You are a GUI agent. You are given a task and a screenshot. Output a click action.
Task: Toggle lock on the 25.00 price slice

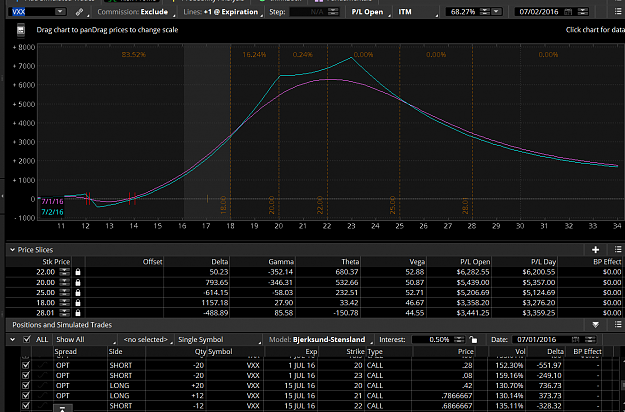[x=78, y=292]
